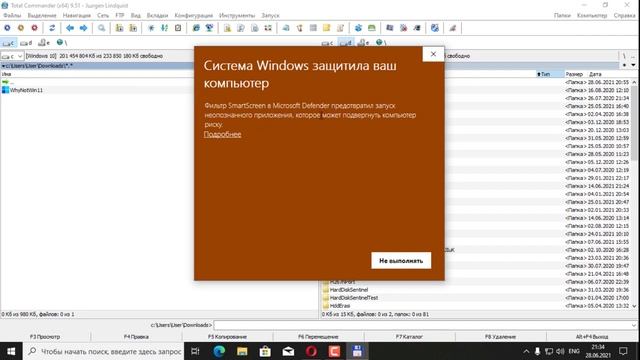Viewport: 640px width, 360px height.
Task: Select HardDiskSentinel folder in right panel
Action: click(x=345, y=290)
